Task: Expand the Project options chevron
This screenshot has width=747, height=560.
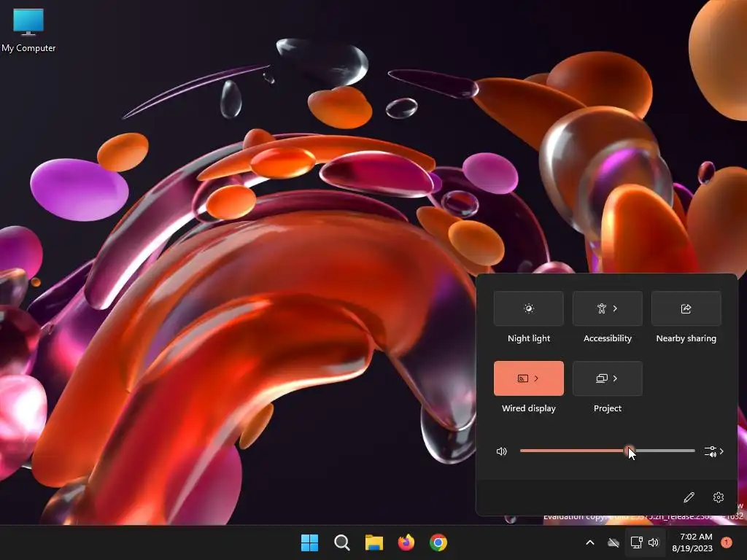Action: point(615,378)
